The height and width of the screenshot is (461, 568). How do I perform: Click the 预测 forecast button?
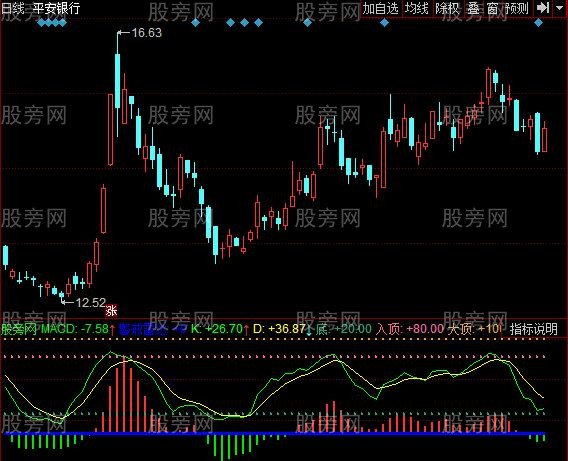point(517,8)
